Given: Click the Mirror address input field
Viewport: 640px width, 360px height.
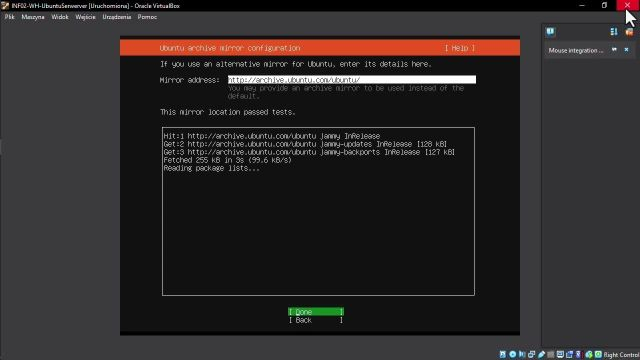Looking at the screenshot, I should click(352, 80).
